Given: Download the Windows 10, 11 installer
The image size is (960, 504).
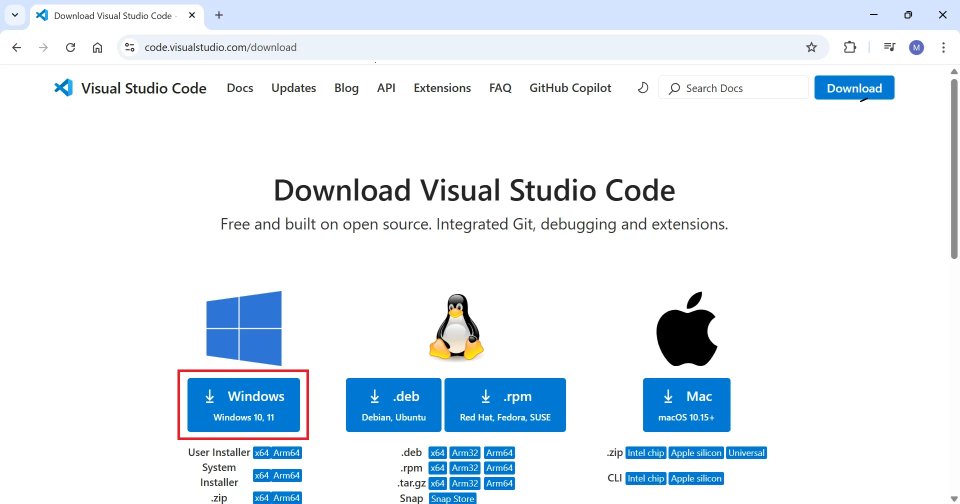Looking at the screenshot, I should coord(244,405).
